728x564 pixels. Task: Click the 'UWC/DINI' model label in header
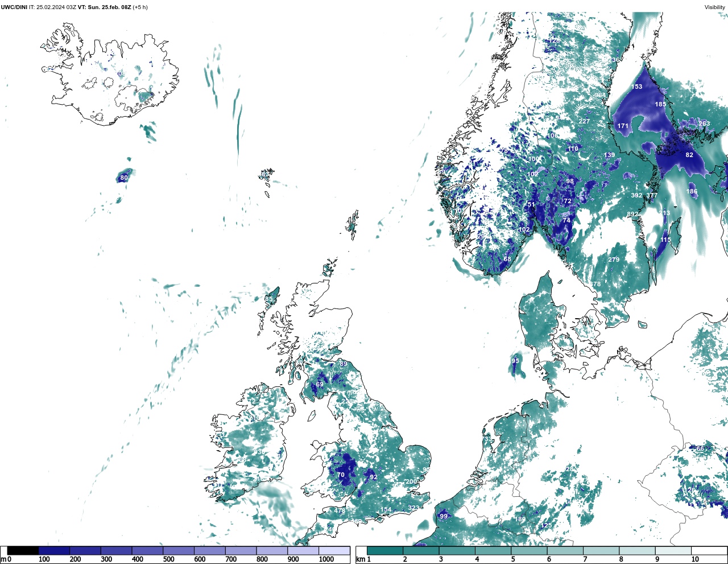pyautogui.click(x=14, y=7)
